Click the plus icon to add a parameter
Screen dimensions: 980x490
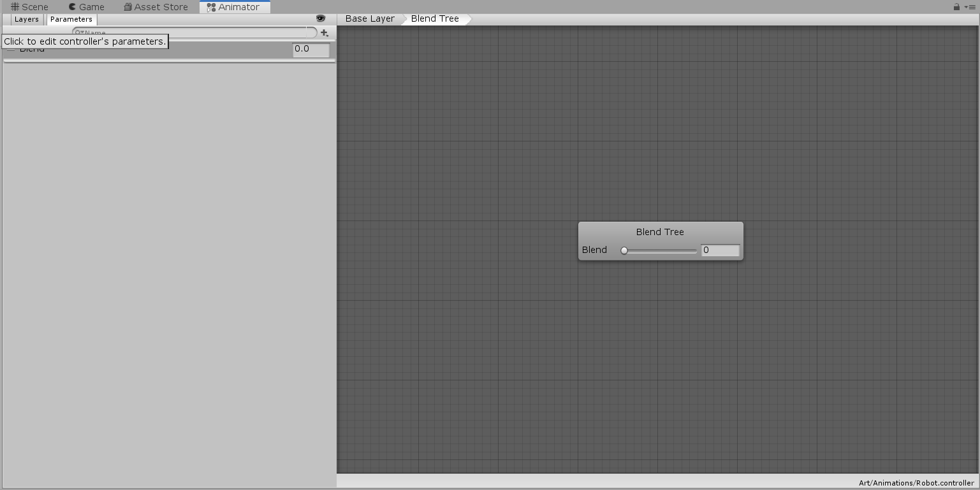click(x=325, y=32)
